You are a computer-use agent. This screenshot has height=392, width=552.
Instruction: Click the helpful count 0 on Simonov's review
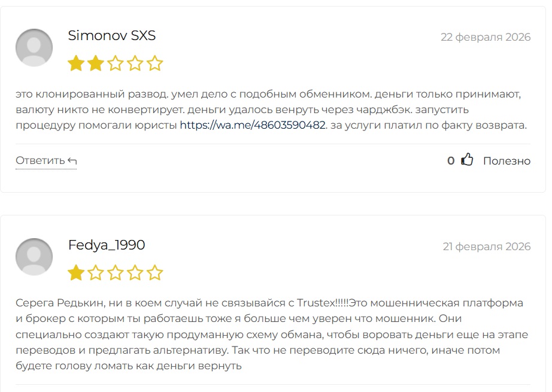coord(451,161)
